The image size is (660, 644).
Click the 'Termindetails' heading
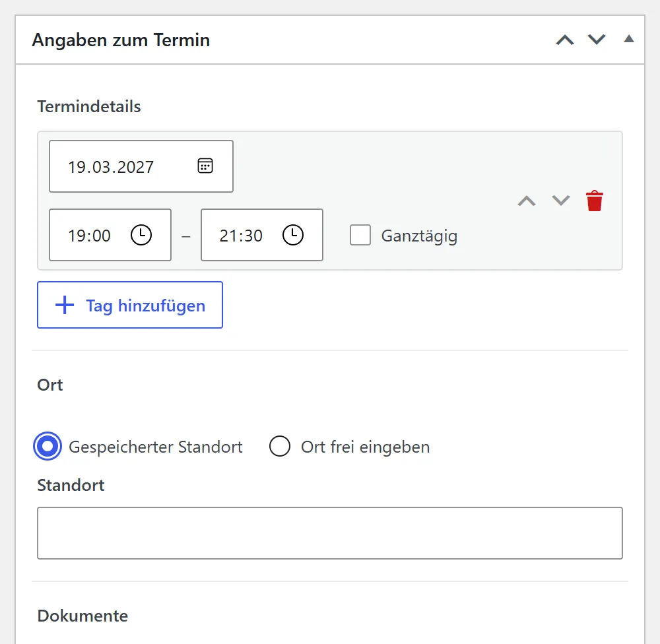click(x=89, y=106)
